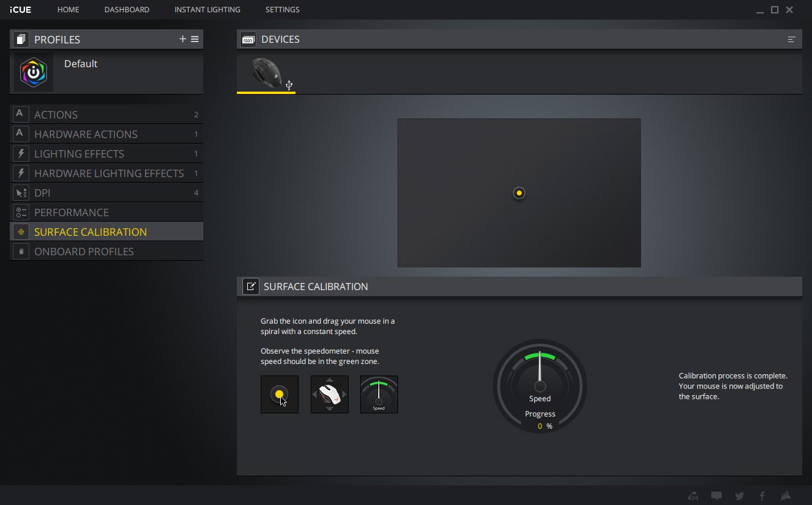Click the Surface Calibration edit icon

251,286
